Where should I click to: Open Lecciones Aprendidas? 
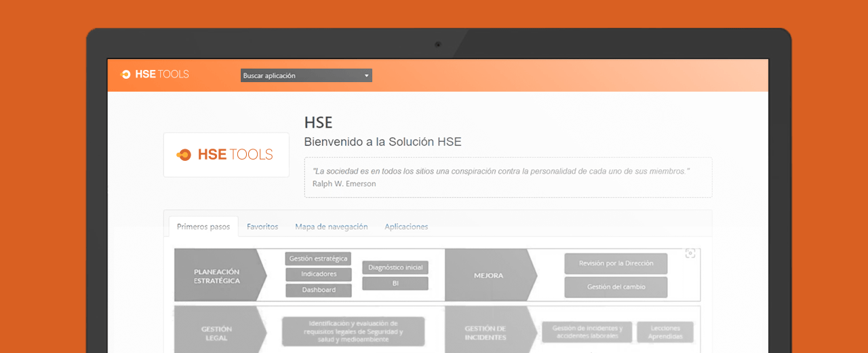665,332
